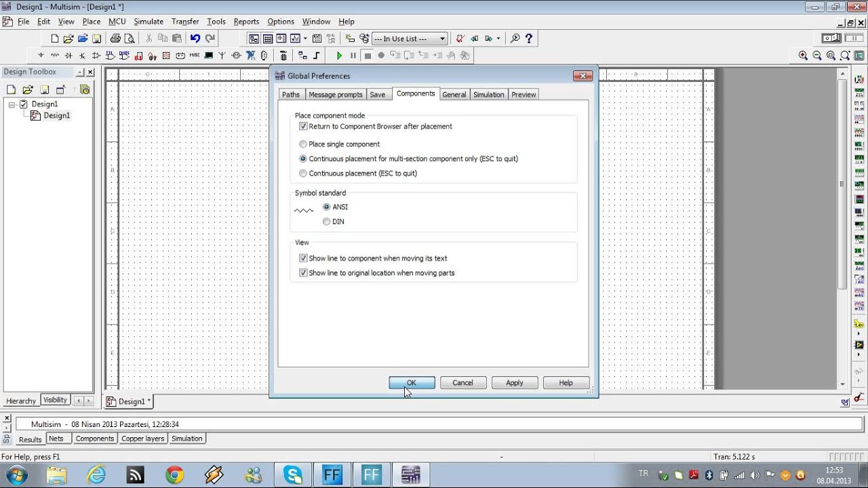Click Save icon in Design Toolbox
This screenshot has height=488, width=868.
44,89
